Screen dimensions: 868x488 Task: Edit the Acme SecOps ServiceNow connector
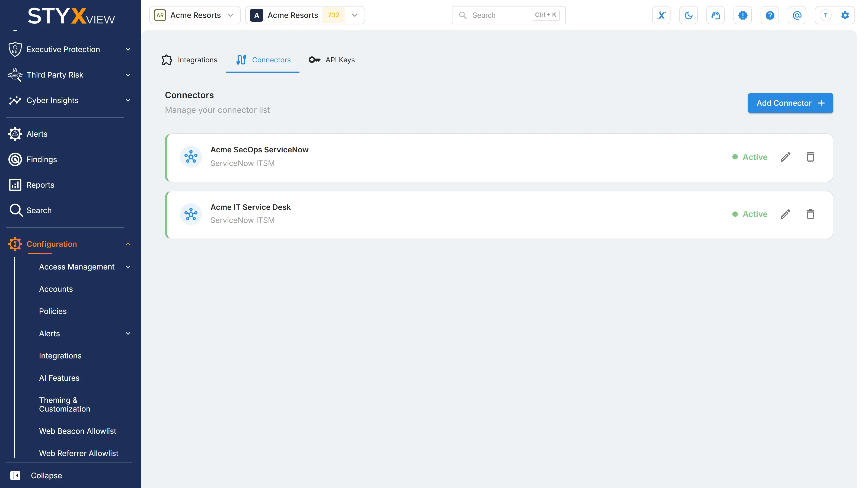(x=785, y=157)
